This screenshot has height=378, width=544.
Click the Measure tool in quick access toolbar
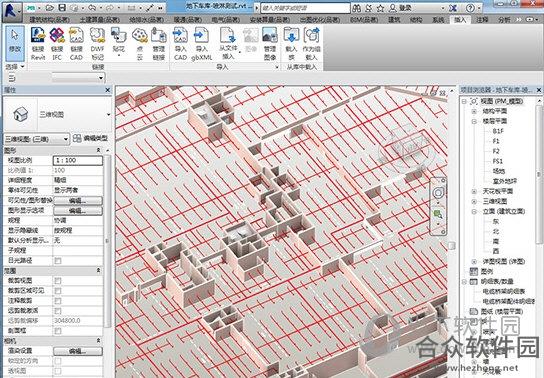tap(151, 7)
